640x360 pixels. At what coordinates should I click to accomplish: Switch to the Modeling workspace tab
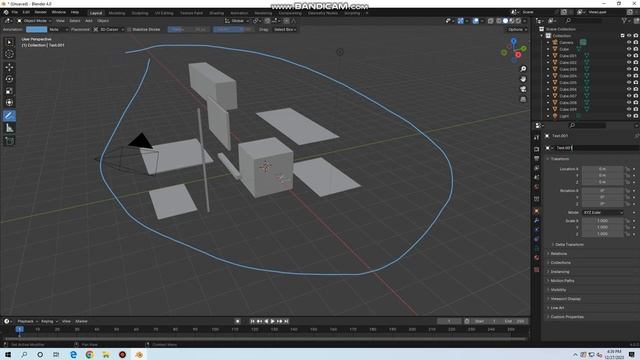(117, 13)
